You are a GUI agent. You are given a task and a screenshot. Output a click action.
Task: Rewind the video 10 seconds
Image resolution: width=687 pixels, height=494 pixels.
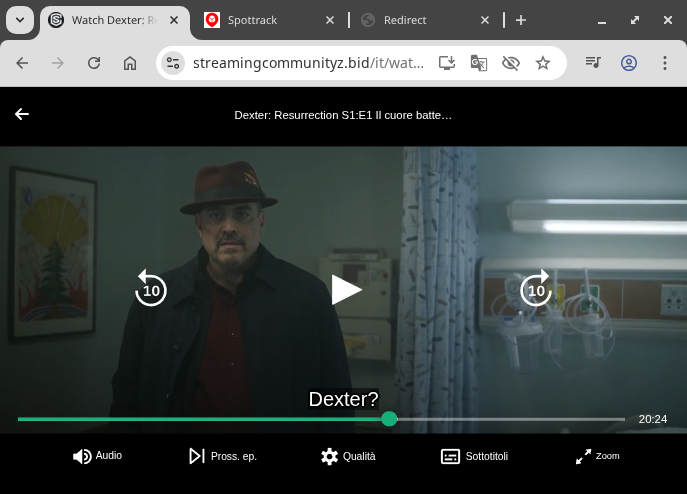151,288
